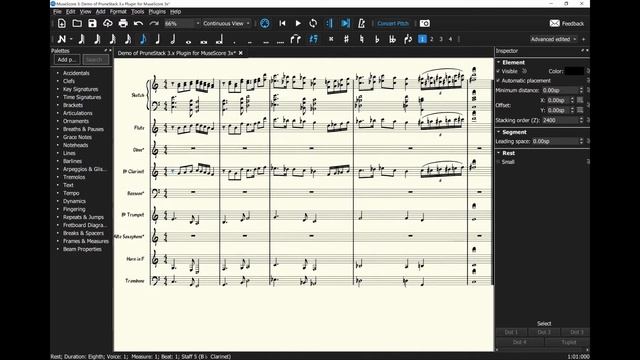Open the Format menu
This screenshot has height=360, width=640.
coord(118,12)
